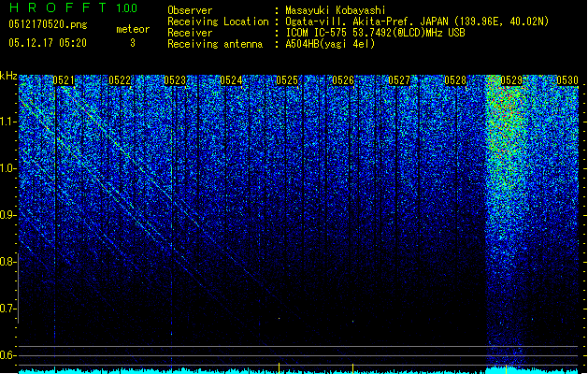Click the 0530 time marker label

point(567,80)
